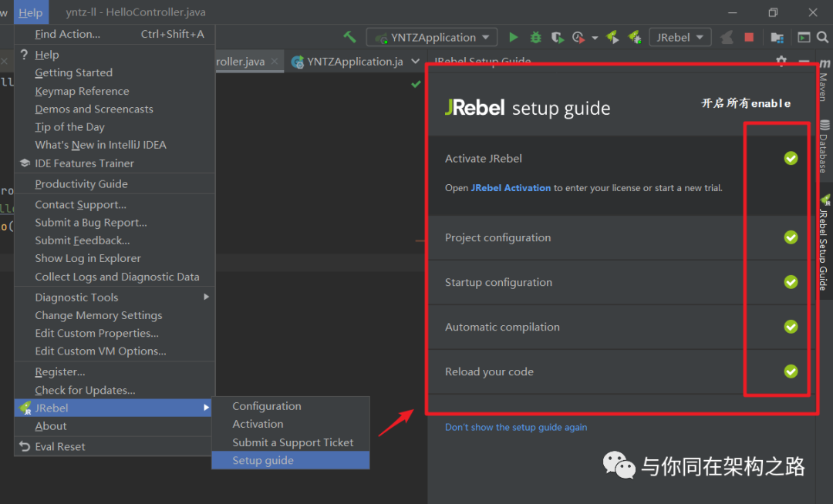833x504 pixels.
Task: Select Show Log in Explorer
Action: [x=114, y=258]
